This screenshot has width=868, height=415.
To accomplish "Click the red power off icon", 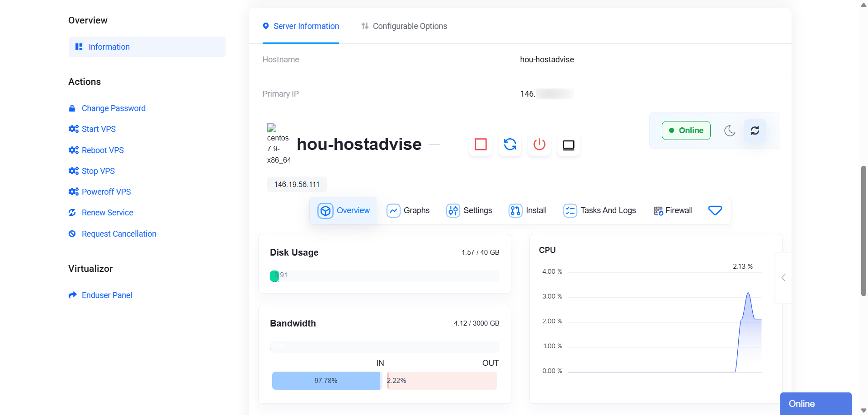I will 539,145.
